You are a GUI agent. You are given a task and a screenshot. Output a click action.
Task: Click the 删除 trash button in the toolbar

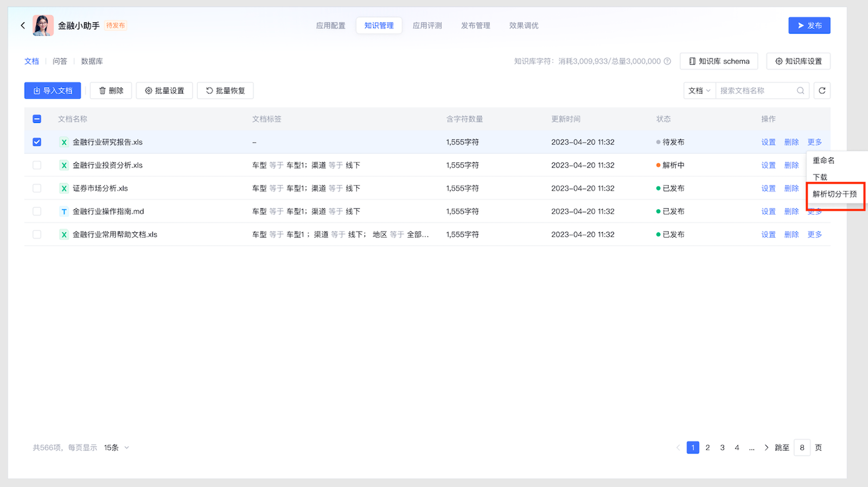coord(111,91)
